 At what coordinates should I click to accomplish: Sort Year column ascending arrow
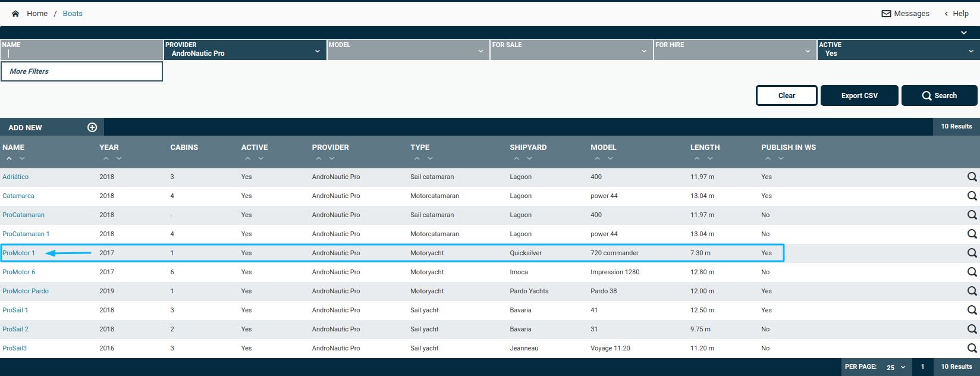click(106, 158)
